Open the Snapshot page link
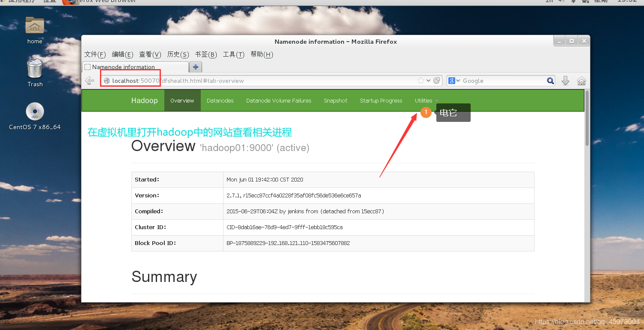644x330 pixels. [335, 100]
